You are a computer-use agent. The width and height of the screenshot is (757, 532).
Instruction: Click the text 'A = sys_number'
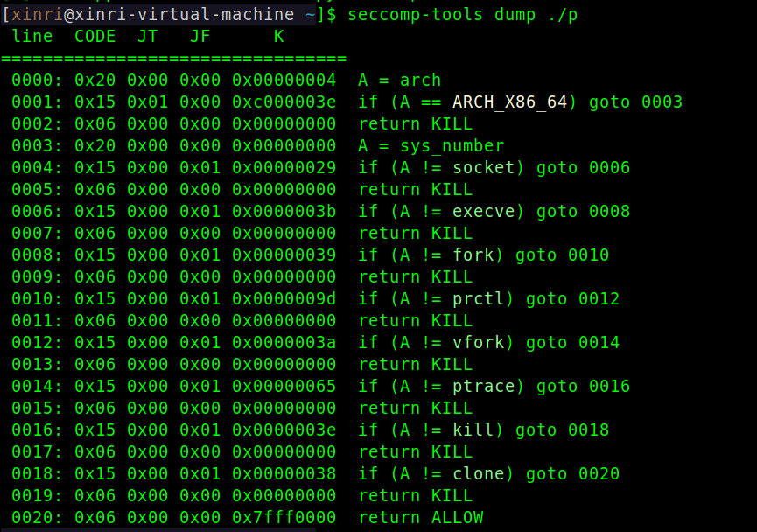(x=431, y=146)
